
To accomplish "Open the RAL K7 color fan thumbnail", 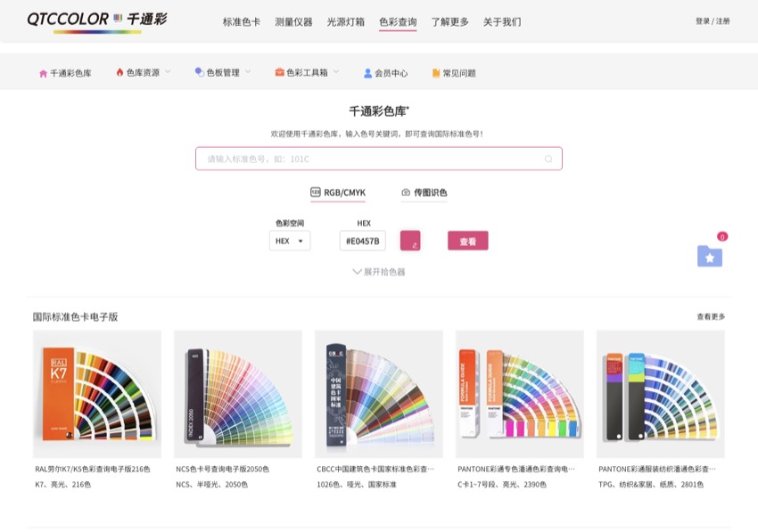I will (97, 394).
